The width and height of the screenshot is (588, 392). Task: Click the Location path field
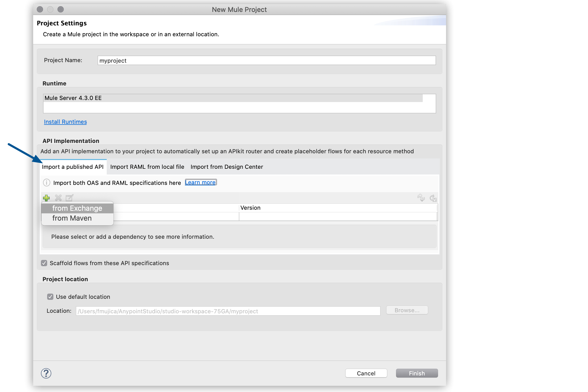[x=228, y=311]
